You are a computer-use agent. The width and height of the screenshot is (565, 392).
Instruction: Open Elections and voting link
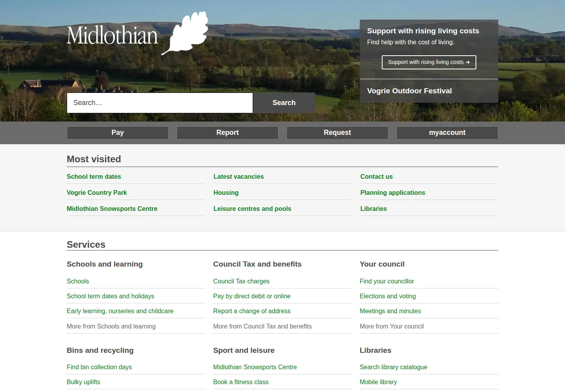pyautogui.click(x=388, y=296)
